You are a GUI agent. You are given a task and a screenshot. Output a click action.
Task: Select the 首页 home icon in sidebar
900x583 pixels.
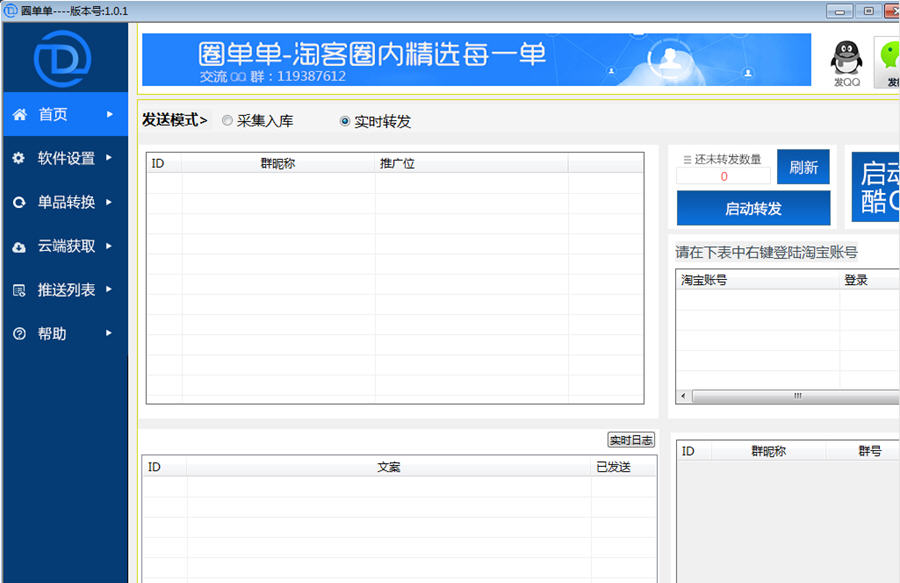point(19,114)
